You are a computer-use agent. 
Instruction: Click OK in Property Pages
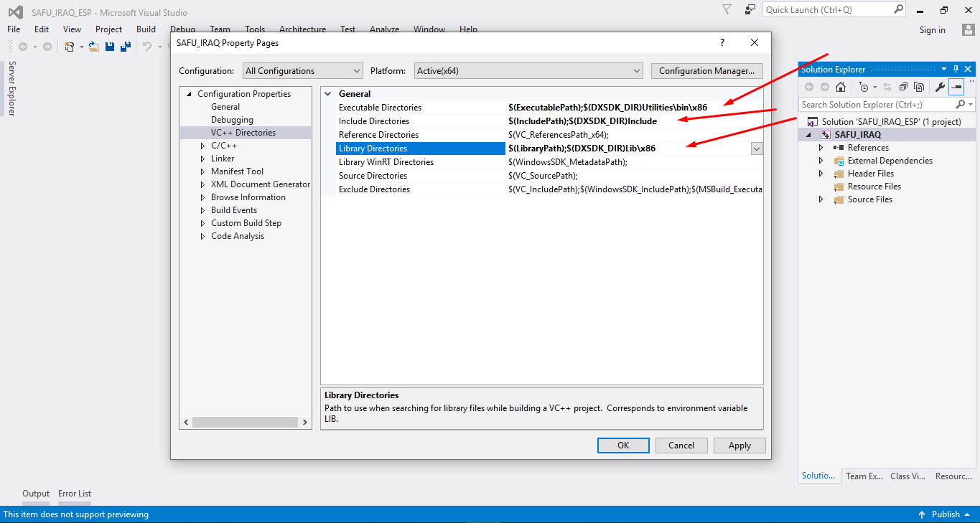[x=623, y=446]
